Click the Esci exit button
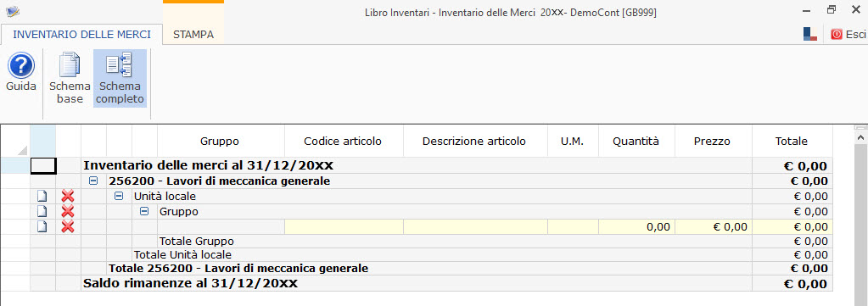 coord(848,34)
